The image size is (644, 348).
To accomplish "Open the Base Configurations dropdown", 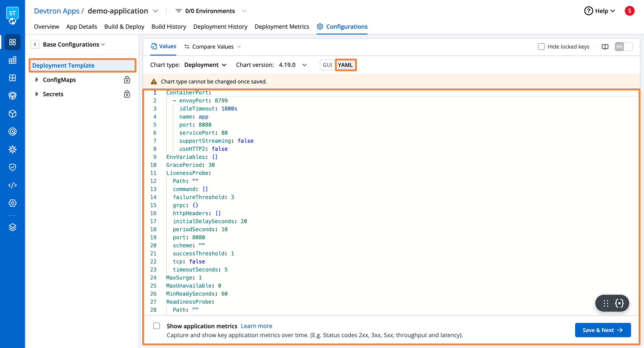I will [74, 44].
